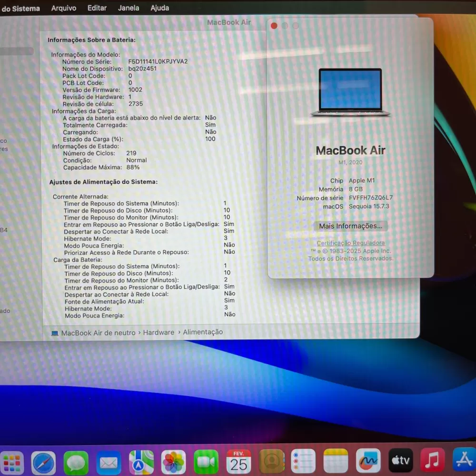Open the Calendar showing Feb 25
The height and width of the screenshot is (476, 476).
point(238,461)
